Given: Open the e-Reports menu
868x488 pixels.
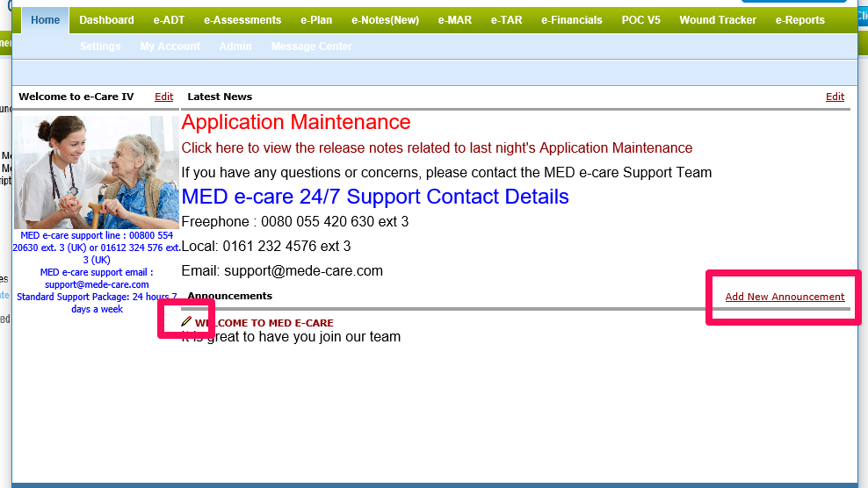Looking at the screenshot, I should (x=799, y=20).
